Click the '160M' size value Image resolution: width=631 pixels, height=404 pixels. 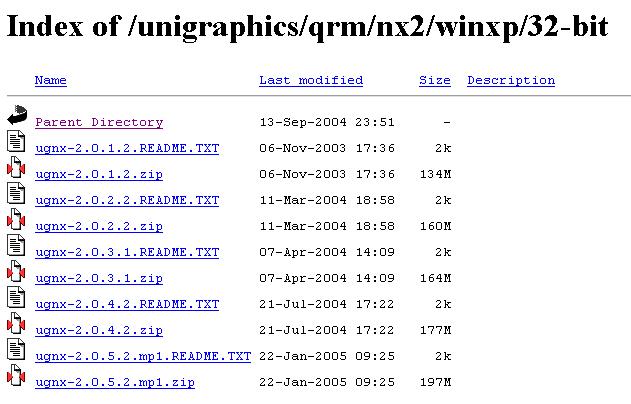[x=435, y=226]
